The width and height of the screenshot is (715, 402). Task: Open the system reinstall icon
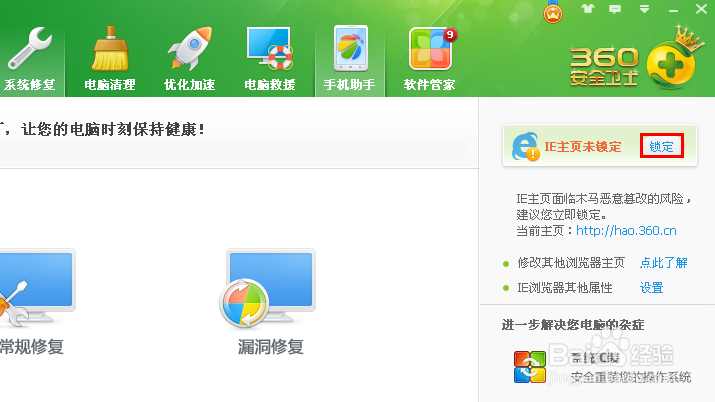tap(529, 367)
